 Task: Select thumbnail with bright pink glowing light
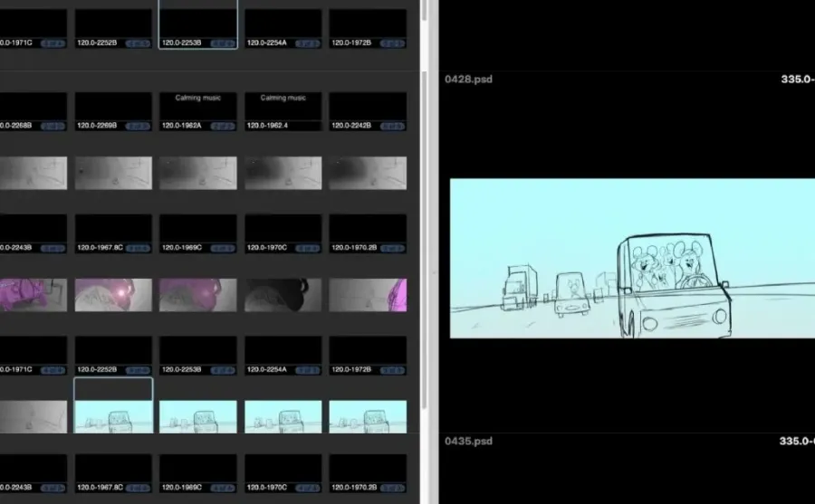[x=113, y=295]
